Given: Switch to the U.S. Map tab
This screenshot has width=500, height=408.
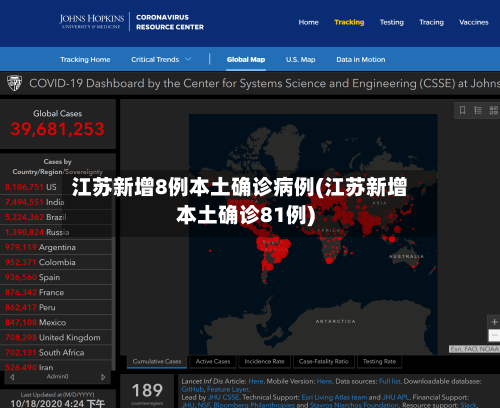Looking at the screenshot, I should pos(300,59).
